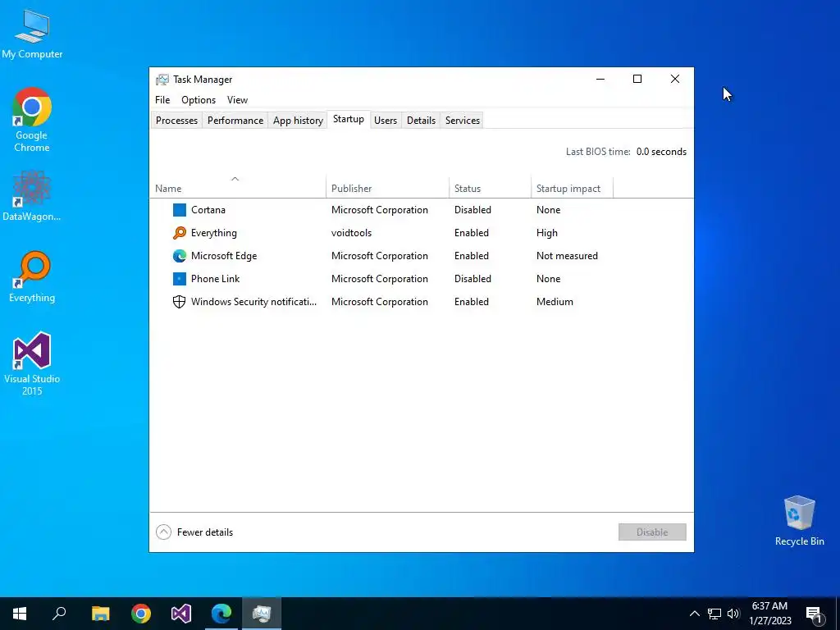Open the Windows Start menu

20,614
